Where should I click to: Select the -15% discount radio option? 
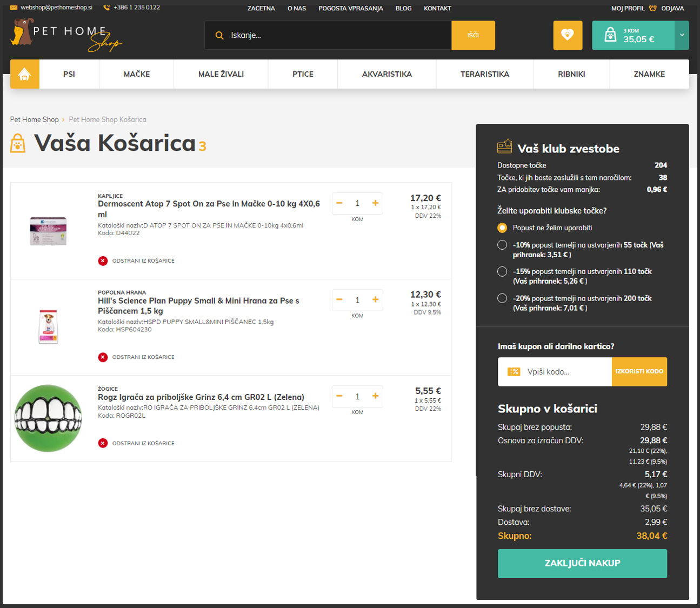point(502,271)
